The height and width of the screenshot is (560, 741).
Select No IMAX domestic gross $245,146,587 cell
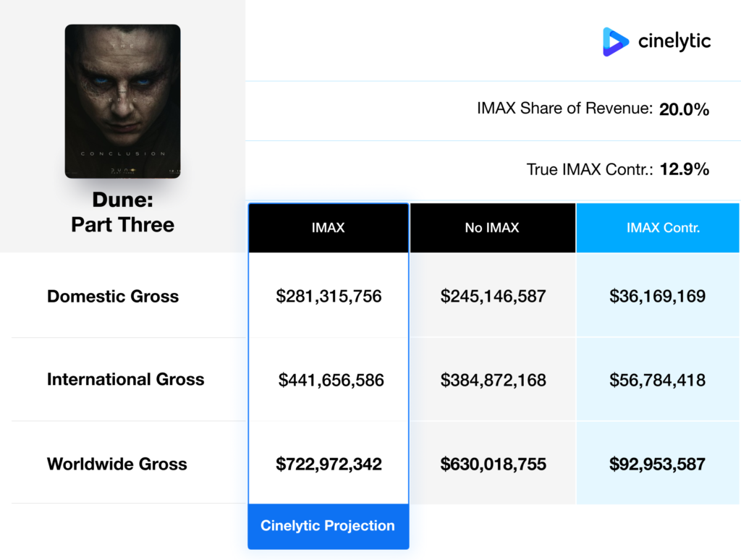(493, 296)
